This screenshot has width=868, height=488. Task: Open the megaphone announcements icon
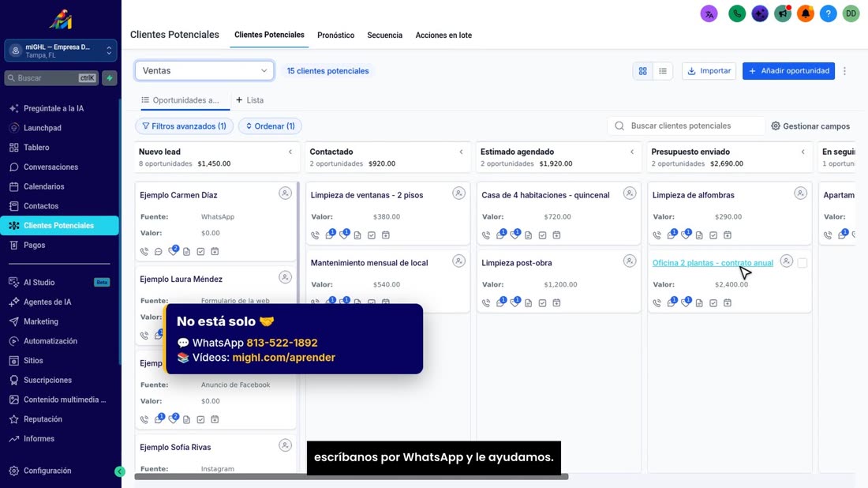pos(782,14)
